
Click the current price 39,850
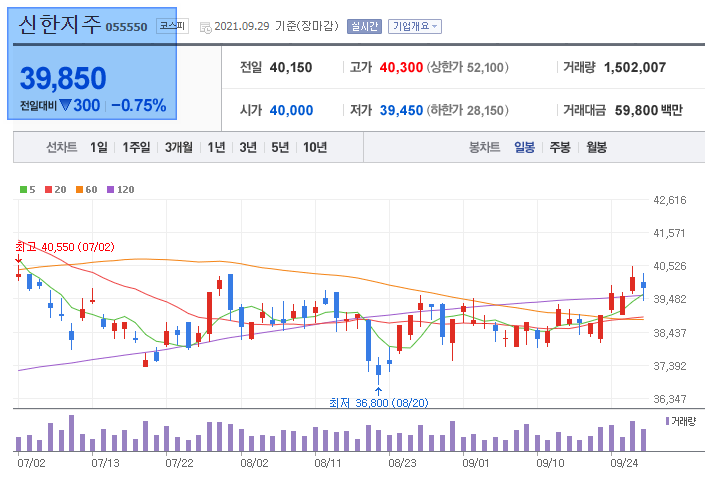click(63, 78)
